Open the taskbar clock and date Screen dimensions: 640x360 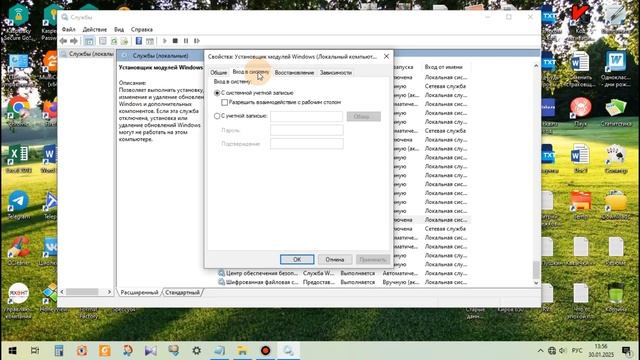point(601,351)
